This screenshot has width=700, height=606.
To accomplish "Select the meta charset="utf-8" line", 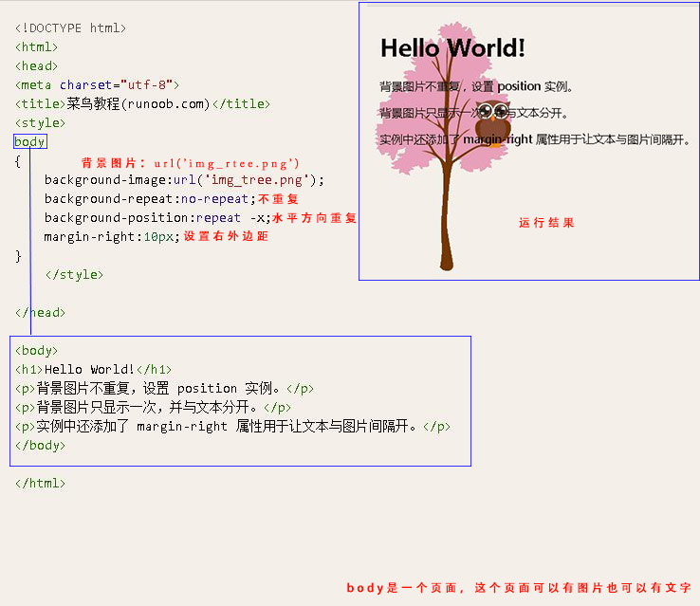I will pos(97,84).
